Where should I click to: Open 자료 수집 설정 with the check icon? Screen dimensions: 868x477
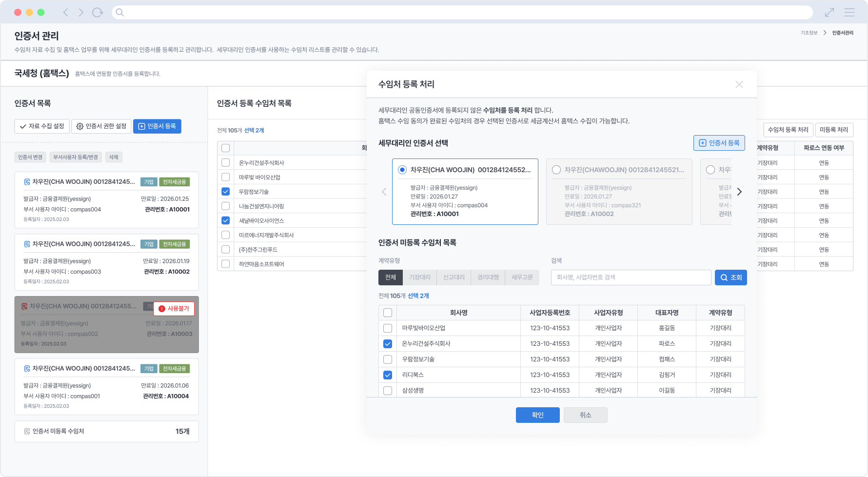[41, 126]
